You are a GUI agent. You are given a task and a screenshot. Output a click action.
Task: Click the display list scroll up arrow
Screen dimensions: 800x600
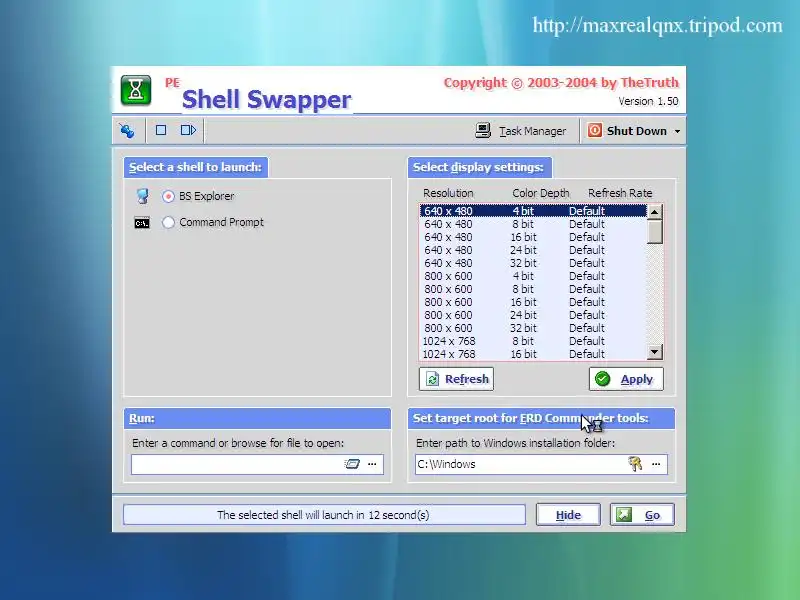(655, 211)
